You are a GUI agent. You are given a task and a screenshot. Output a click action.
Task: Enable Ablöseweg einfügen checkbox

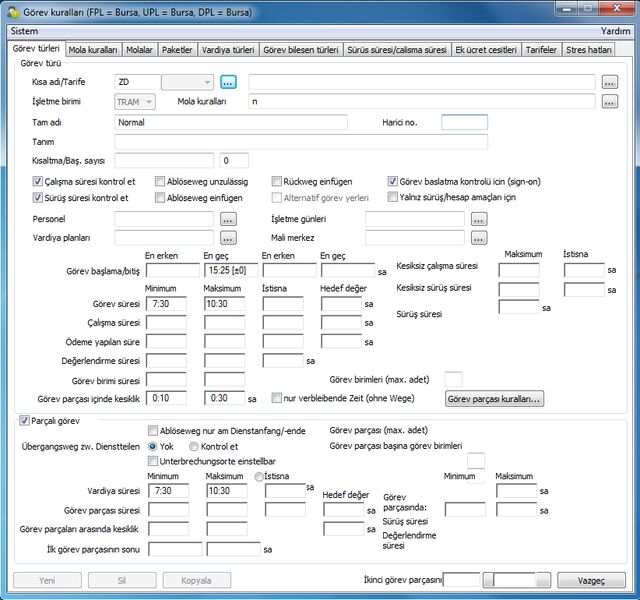160,198
